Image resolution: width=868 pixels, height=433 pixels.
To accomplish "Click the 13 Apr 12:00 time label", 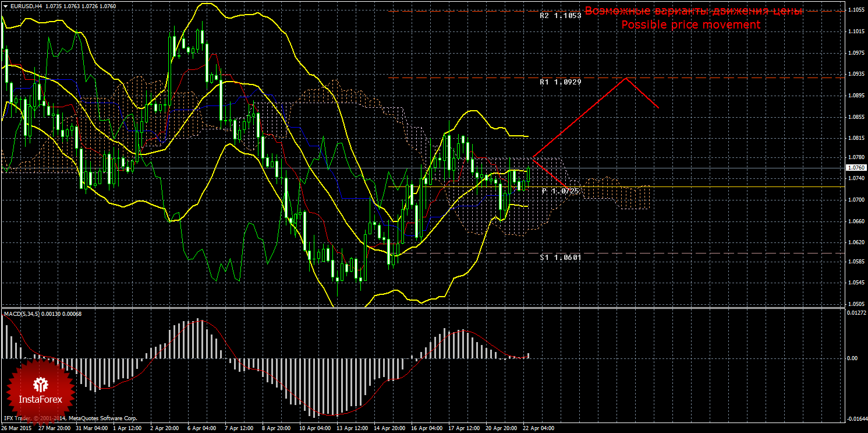I will click(352, 428).
